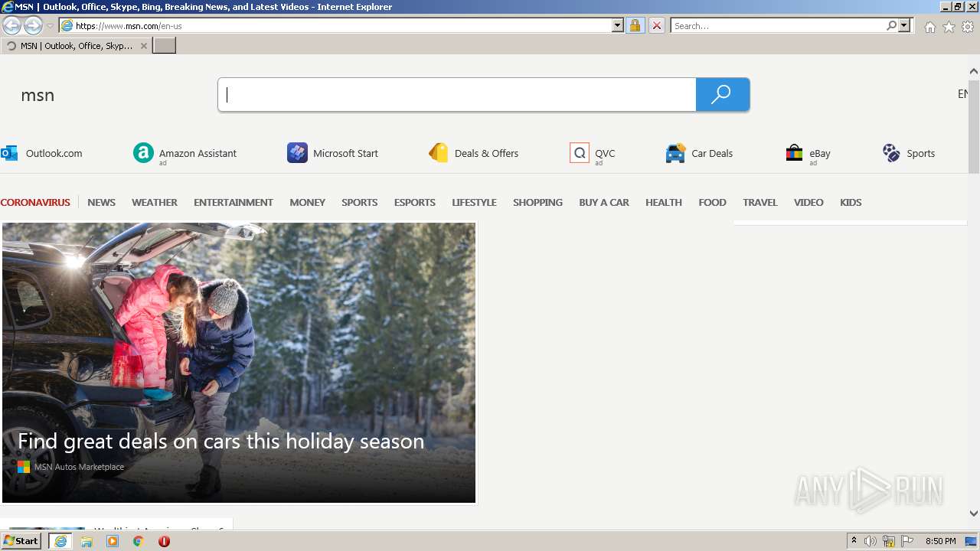Viewport: 980px width, 551px height.
Task: Click the MSN web search field
Action: [457, 95]
